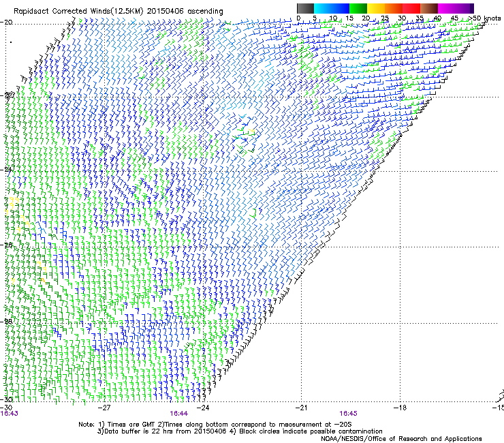Click the time label '16:45'
The width and height of the screenshot is (504, 443).
(349, 414)
